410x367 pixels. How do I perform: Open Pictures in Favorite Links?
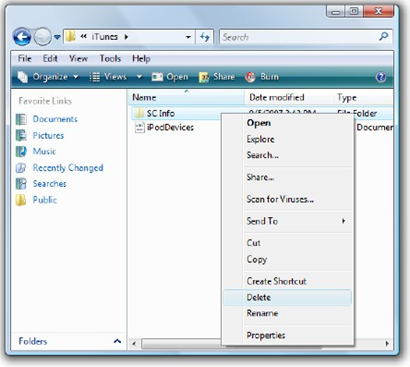click(x=48, y=135)
